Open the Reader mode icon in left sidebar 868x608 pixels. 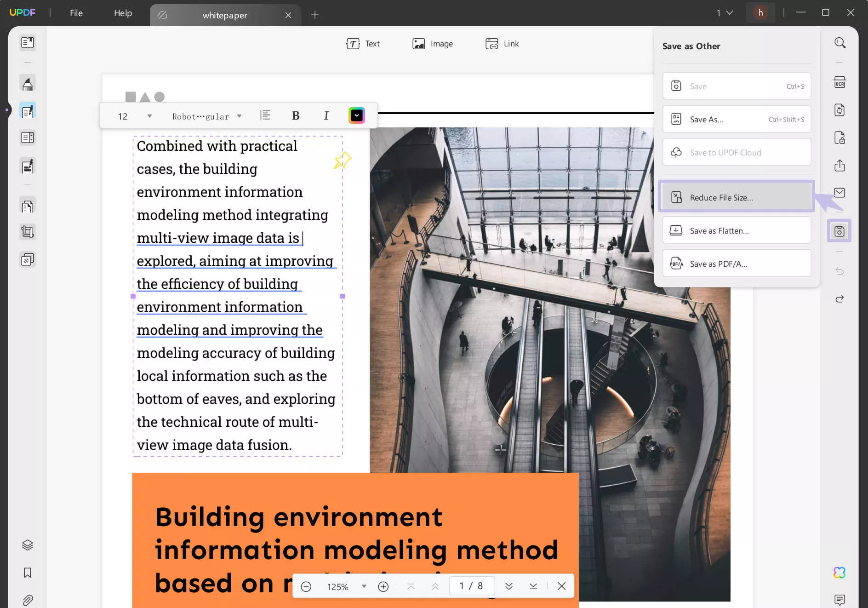[x=28, y=43]
